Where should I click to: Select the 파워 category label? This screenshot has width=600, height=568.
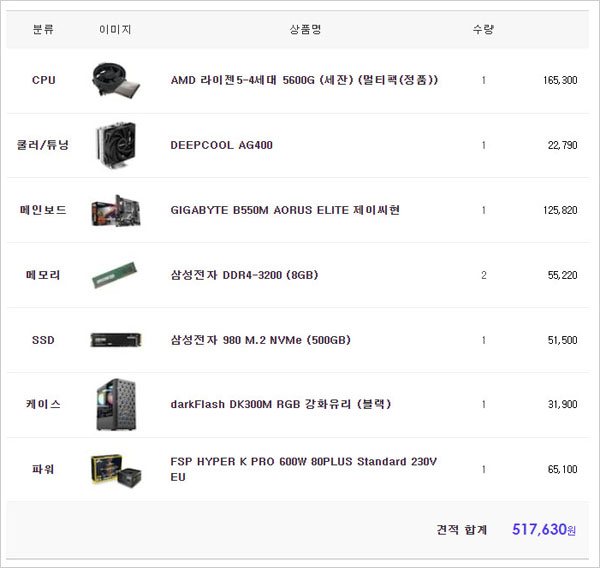point(43,469)
